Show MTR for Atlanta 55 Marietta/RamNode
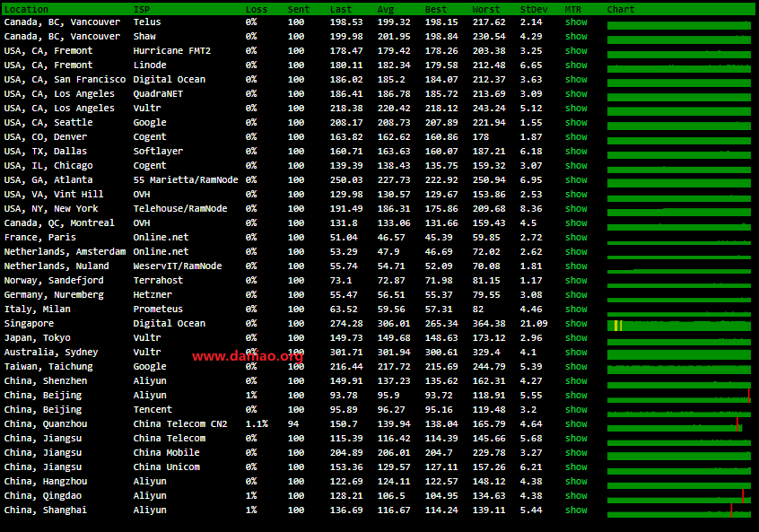759x532 pixels. click(576, 180)
